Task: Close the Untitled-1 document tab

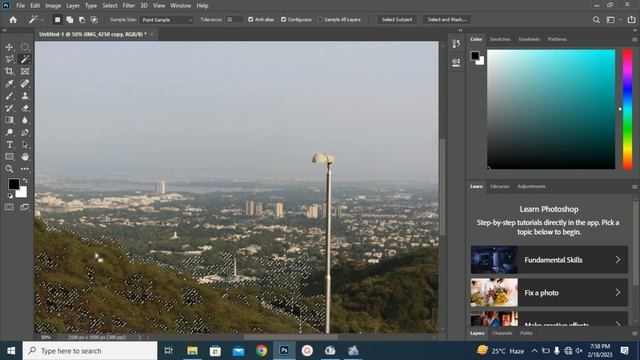Action: pyautogui.click(x=151, y=34)
